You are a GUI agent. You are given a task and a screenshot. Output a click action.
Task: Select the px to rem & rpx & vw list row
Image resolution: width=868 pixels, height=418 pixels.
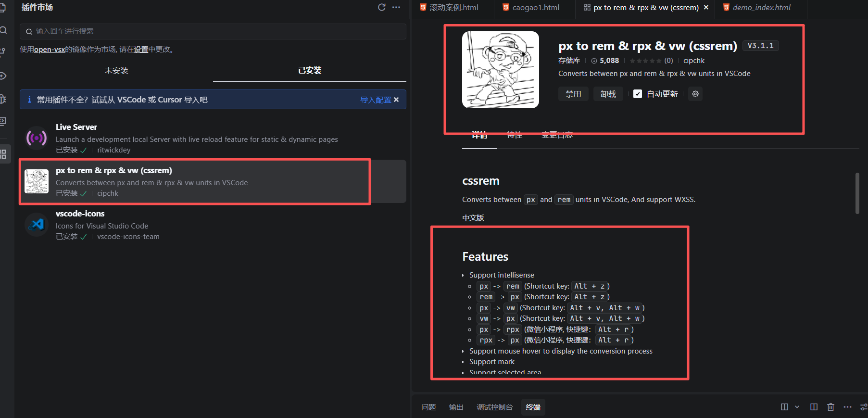coord(213,181)
